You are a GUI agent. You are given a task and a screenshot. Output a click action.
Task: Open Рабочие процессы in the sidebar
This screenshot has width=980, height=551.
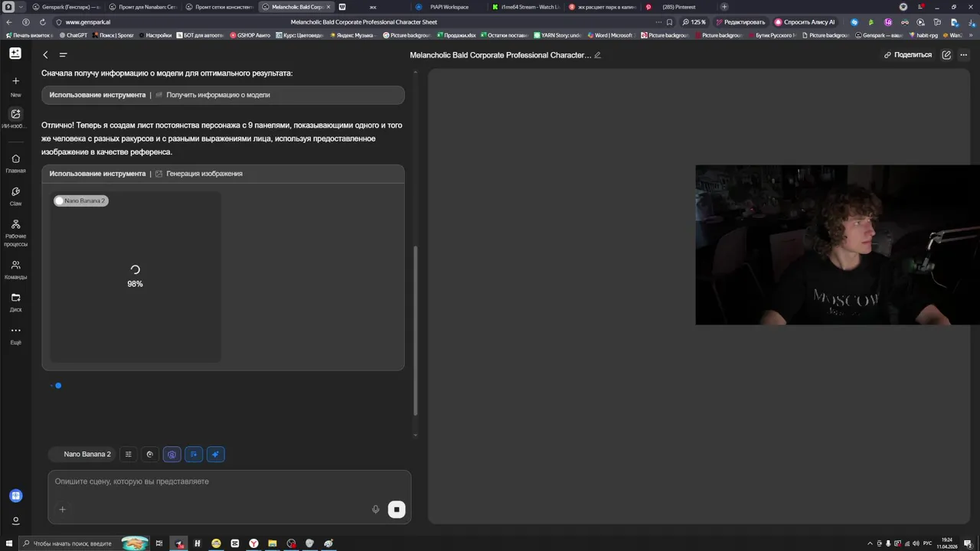15,233
